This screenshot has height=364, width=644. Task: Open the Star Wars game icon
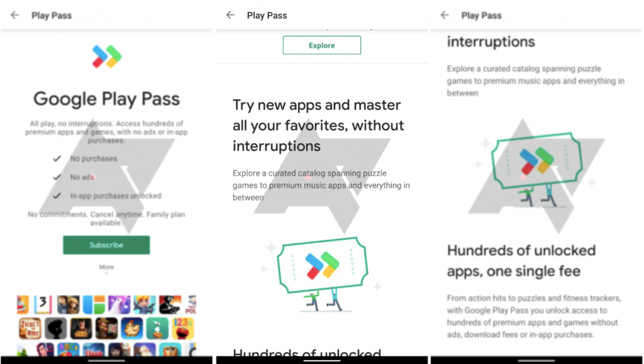tap(81, 328)
